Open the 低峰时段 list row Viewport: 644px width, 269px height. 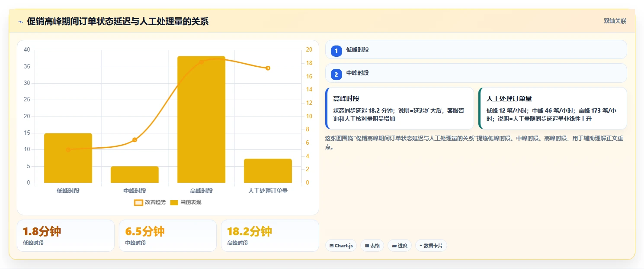coord(476,49)
